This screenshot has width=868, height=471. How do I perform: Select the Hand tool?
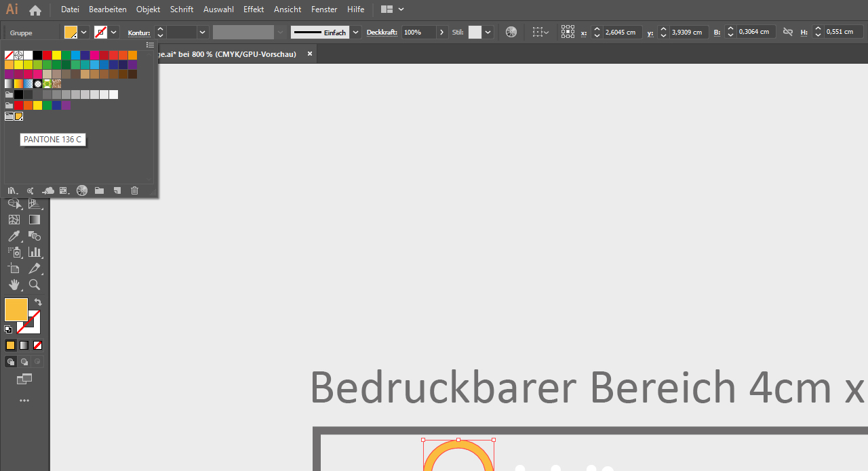(x=14, y=285)
